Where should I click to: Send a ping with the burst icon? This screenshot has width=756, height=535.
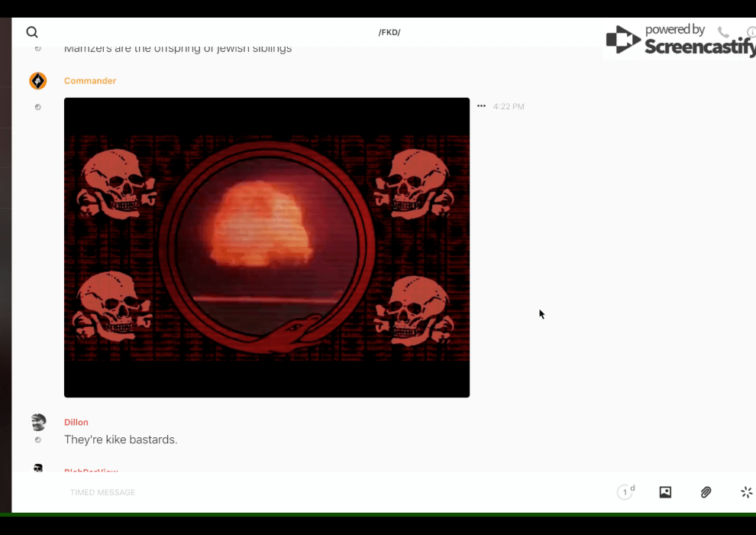[x=746, y=492]
